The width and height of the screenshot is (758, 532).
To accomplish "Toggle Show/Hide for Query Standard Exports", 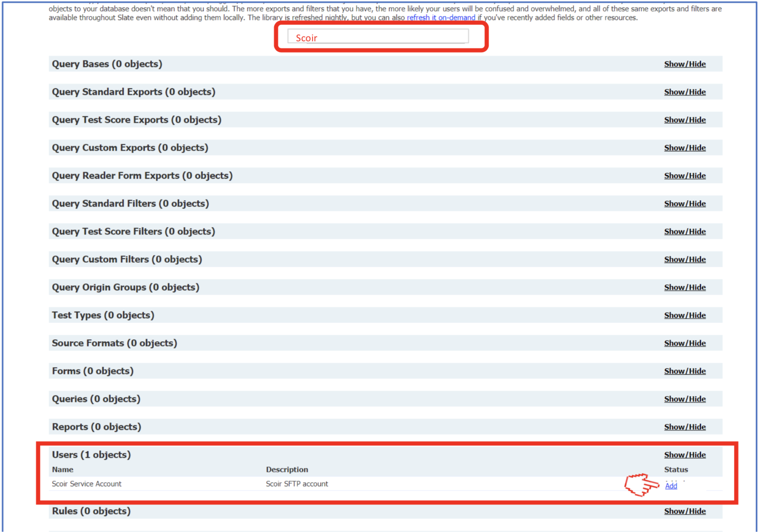I will (685, 92).
